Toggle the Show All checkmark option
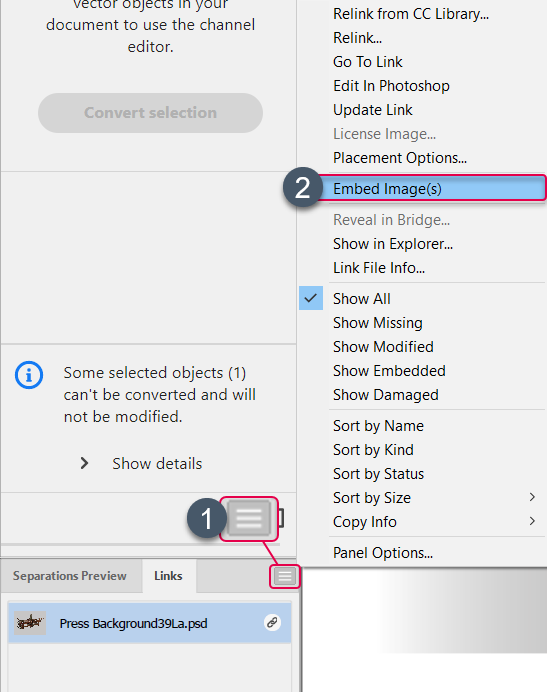This screenshot has width=547, height=692. pyautogui.click(x=310, y=298)
